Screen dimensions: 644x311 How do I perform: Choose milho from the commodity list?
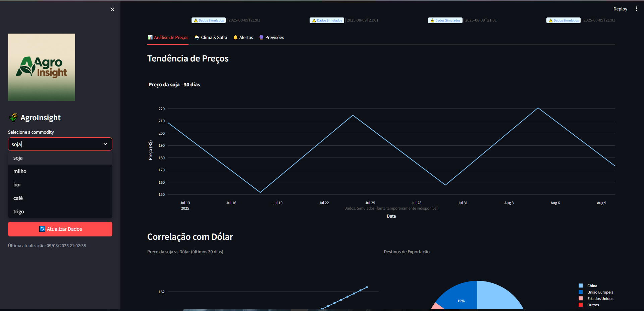click(60, 171)
